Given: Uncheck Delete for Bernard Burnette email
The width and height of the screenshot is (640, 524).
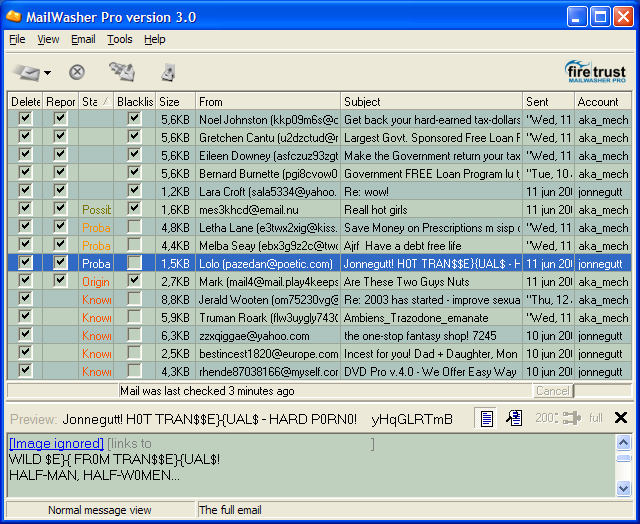Looking at the screenshot, I should [25, 173].
